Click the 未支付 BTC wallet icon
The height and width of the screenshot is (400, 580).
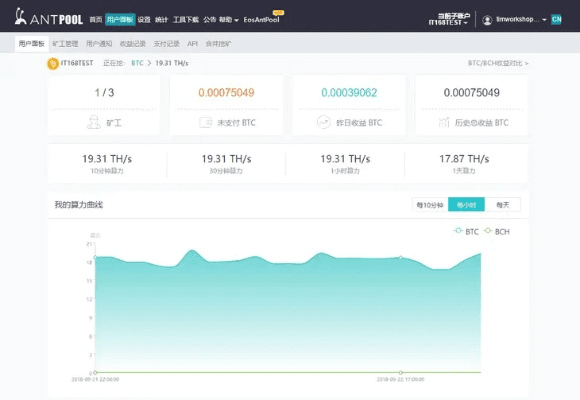point(206,122)
